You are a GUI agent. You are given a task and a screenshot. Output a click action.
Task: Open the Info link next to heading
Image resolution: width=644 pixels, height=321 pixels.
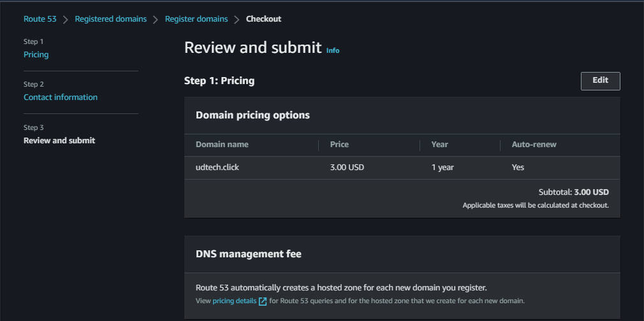tap(333, 50)
